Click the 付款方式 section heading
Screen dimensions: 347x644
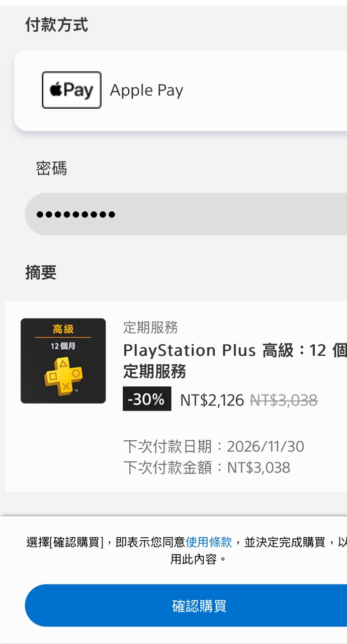point(57,24)
